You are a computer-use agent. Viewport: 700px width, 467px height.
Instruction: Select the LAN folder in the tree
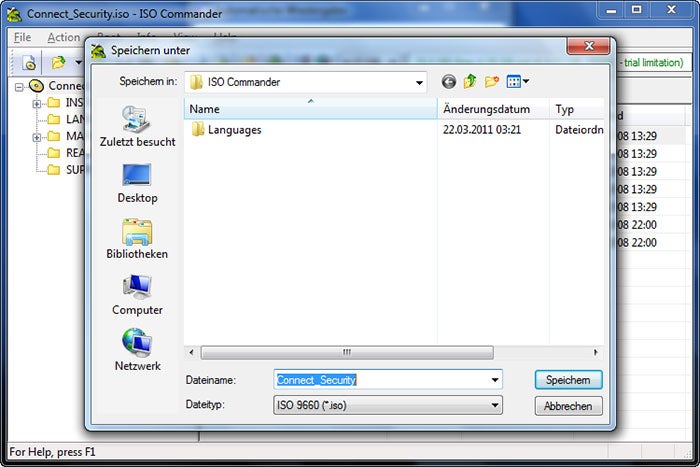[66, 119]
